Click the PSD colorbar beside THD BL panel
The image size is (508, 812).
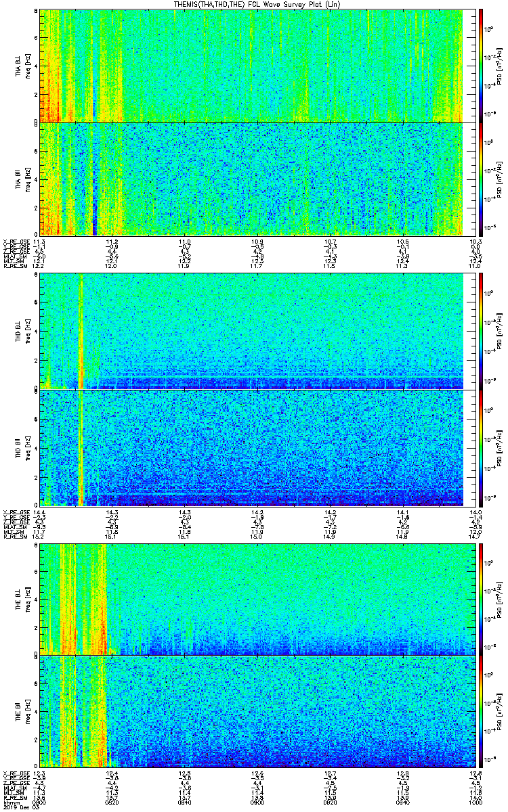[481, 331]
